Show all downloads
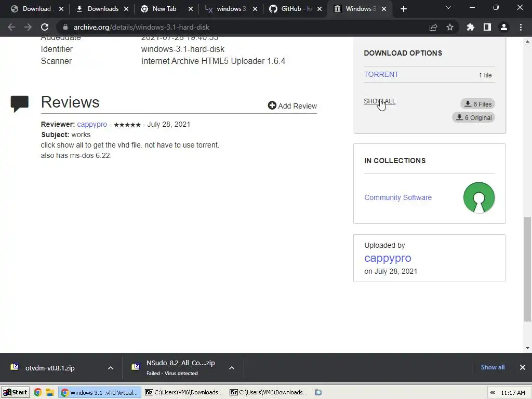This screenshot has height=399, width=532. pos(493,367)
